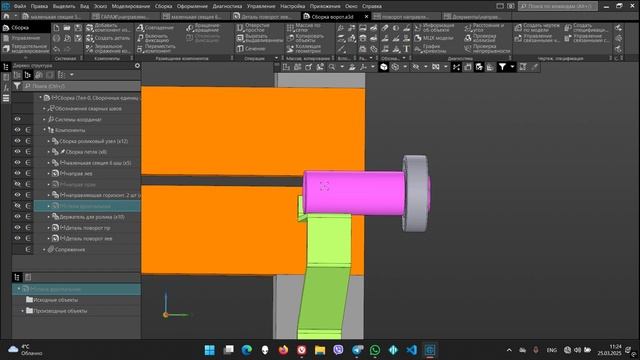This screenshot has width=640, height=360.
Task: Open the Операции group dropdown arrow
Action: pos(276,58)
